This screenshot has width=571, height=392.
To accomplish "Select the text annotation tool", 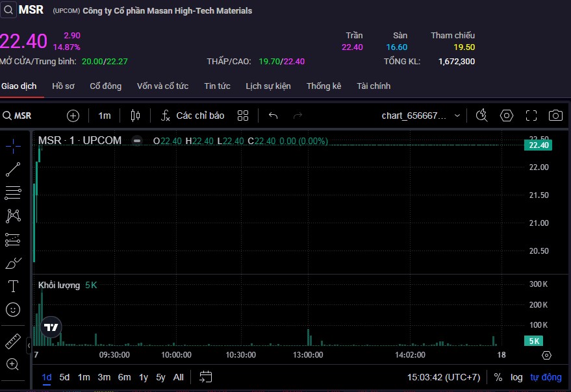I will (13, 286).
